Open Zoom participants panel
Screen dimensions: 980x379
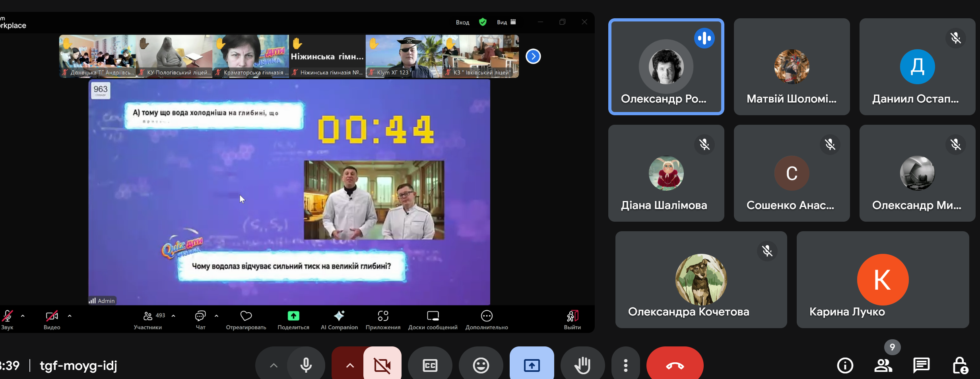click(148, 320)
